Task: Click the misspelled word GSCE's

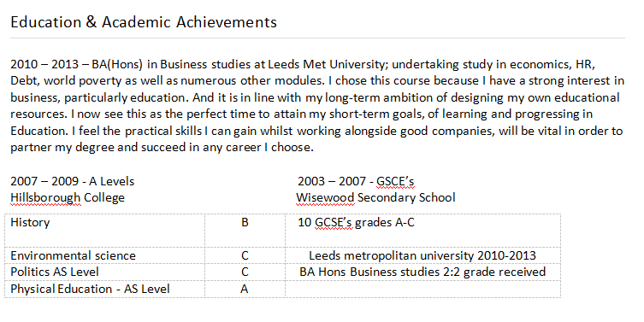Action: (x=395, y=181)
